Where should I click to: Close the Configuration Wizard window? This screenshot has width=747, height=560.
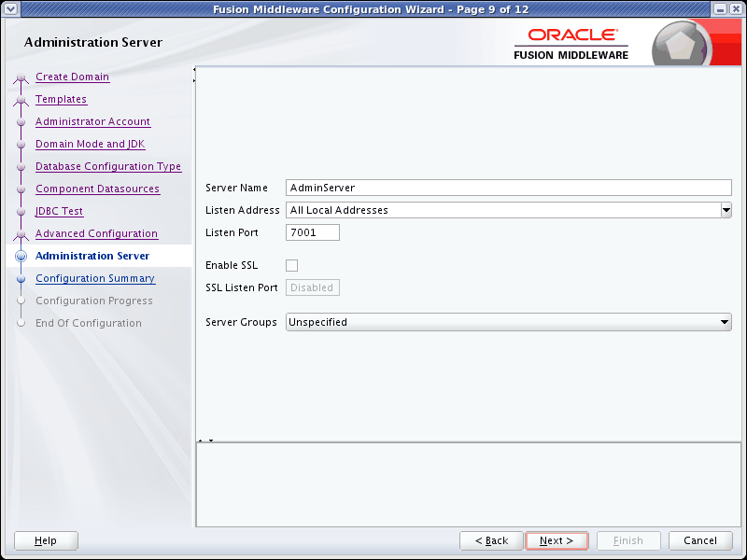pos(736,9)
